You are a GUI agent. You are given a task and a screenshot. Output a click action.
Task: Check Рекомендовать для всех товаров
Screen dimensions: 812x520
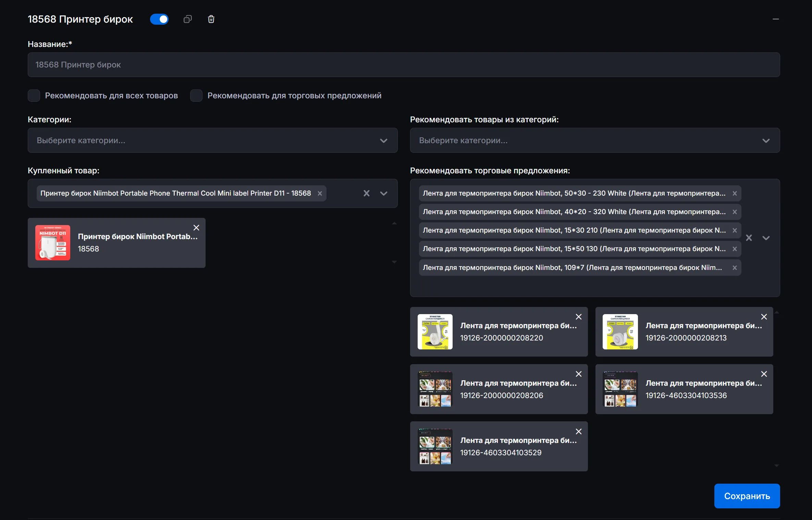pos(34,96)
